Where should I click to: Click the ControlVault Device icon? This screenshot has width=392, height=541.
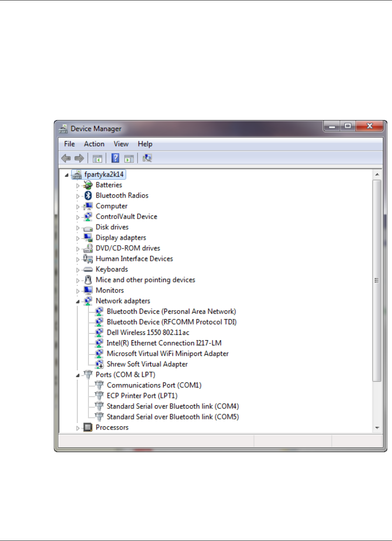click(88, 217)
